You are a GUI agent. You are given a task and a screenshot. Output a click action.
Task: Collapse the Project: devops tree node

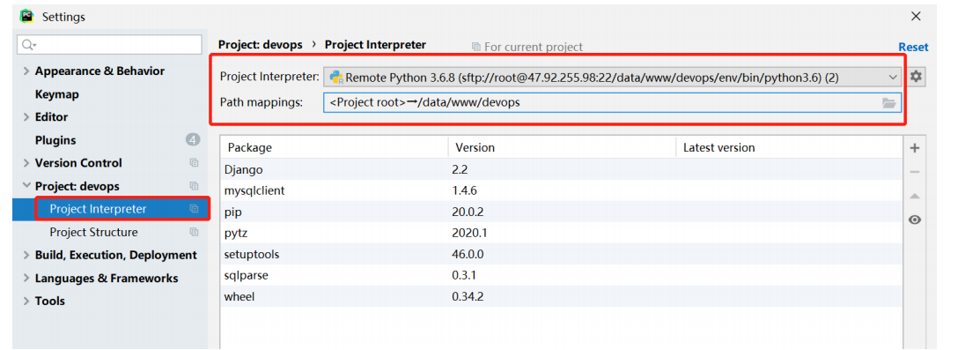point(26,186)
